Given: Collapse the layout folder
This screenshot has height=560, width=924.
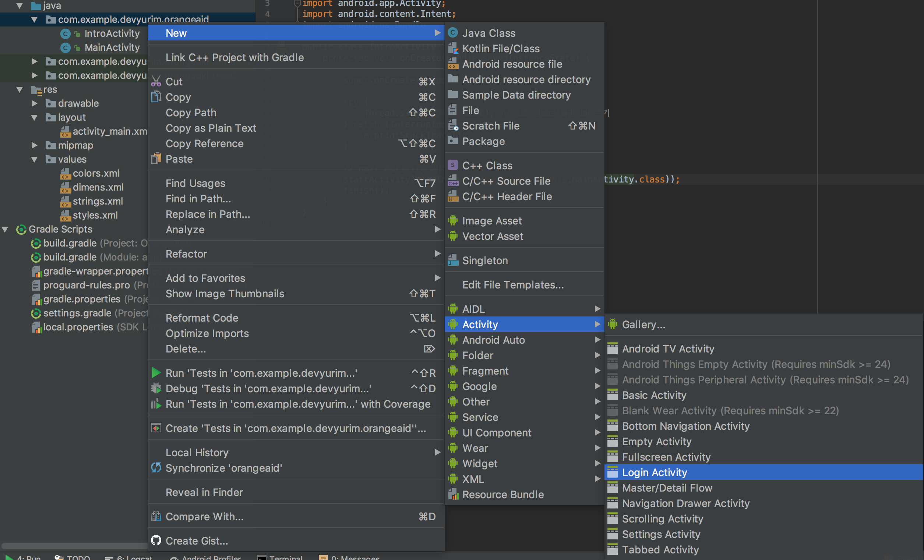Looking at the screenshot, I should coord(34,117).
